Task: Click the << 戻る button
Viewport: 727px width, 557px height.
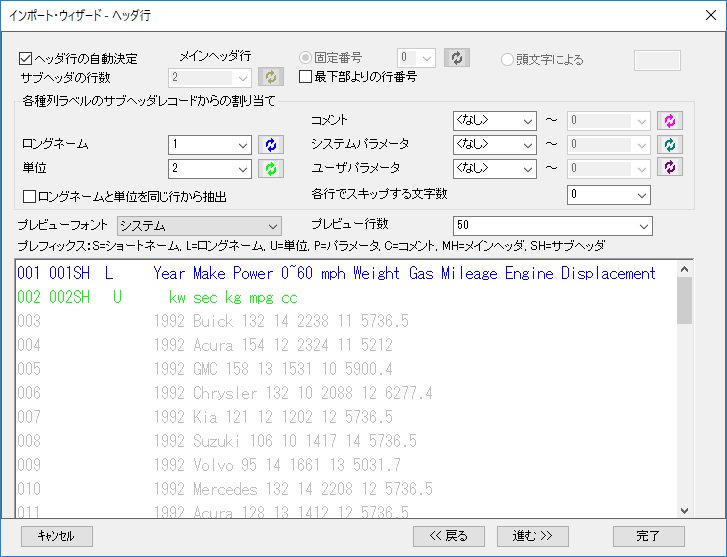Action: pos(449,536)
